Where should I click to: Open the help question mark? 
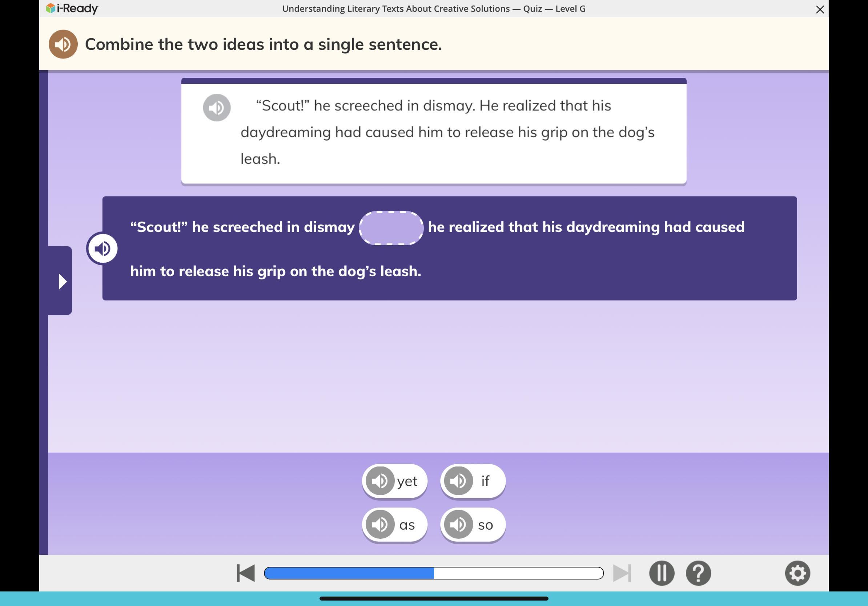coord(698,573)
